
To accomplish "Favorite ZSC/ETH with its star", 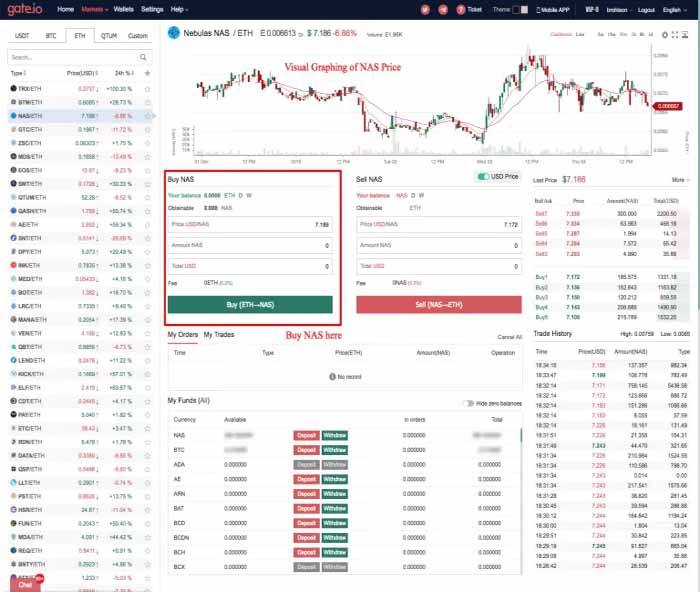I will click(x=147, y=143).
